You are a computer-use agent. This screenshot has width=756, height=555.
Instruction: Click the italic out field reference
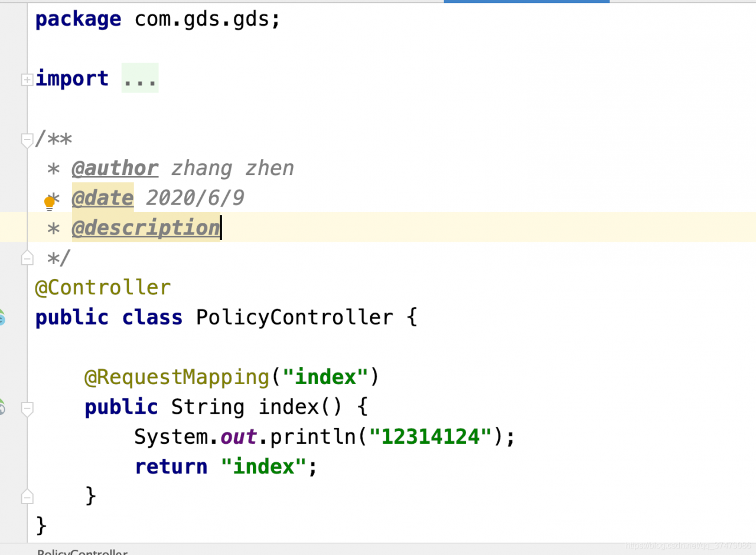coord(239,437)
